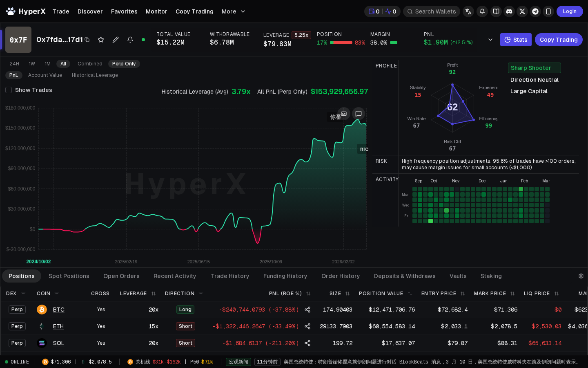This screenshot has height=368, width=588.
Task: Click the notification bell icon in header
Action: [x=482, y=11]
